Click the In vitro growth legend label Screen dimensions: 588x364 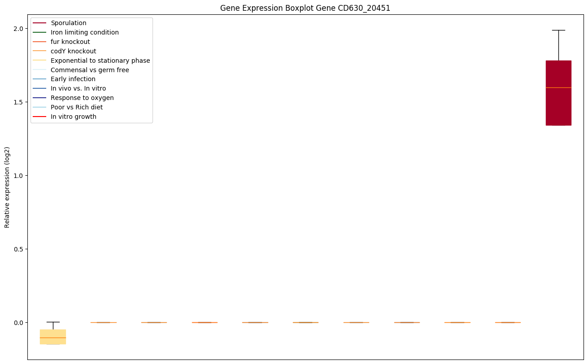coord(73,117)
